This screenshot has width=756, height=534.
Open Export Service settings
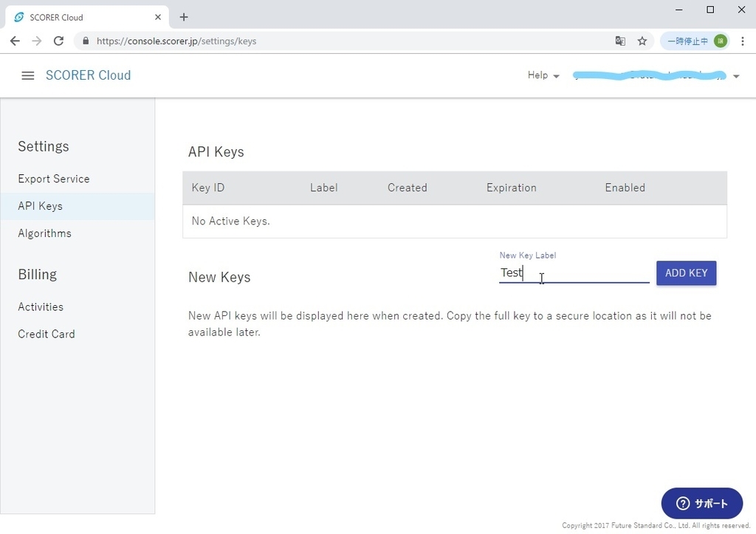[x=53, y=179]
